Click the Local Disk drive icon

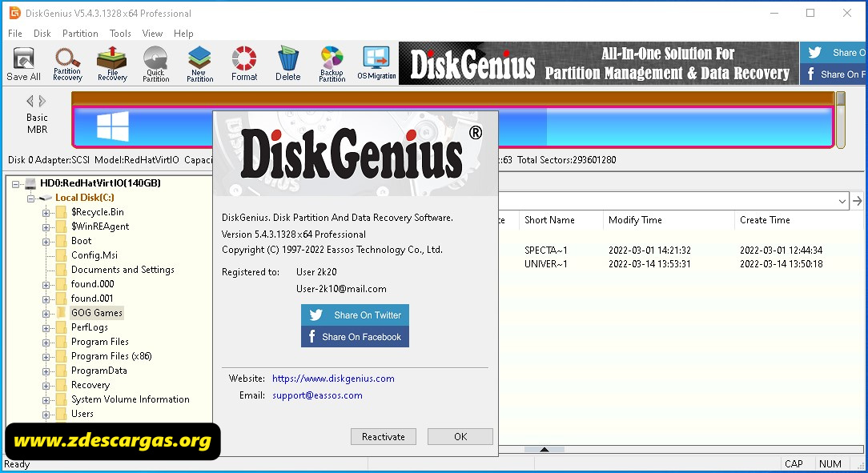pos(46,198)
